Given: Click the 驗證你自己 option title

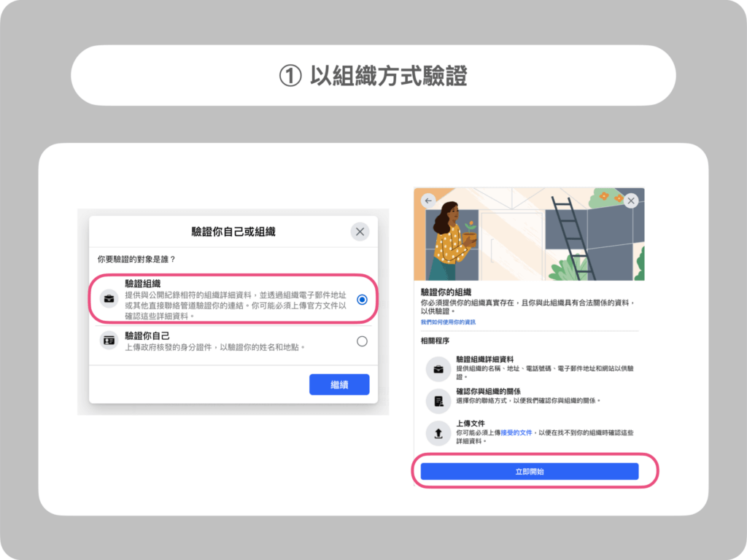Looking at the screenshot, I should [147, 336].
